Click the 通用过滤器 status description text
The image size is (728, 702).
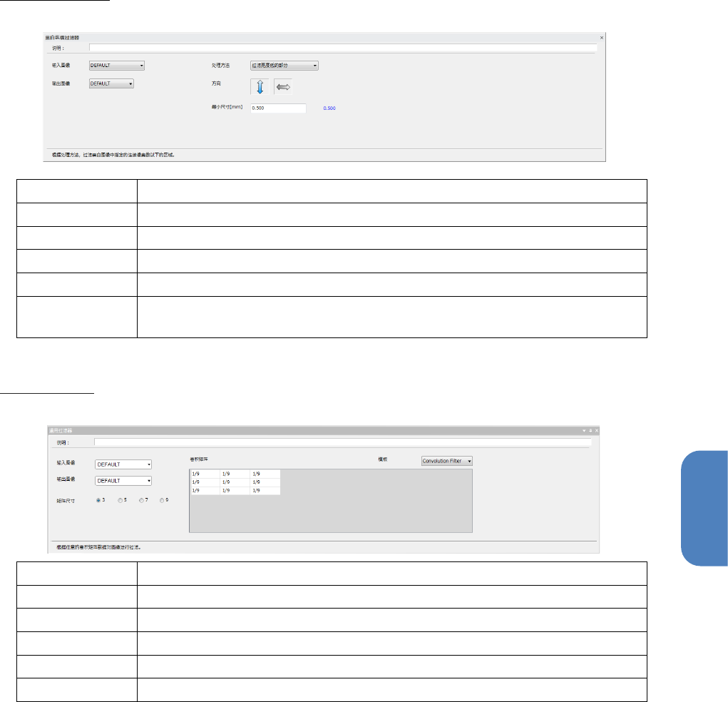click(98, 547)
